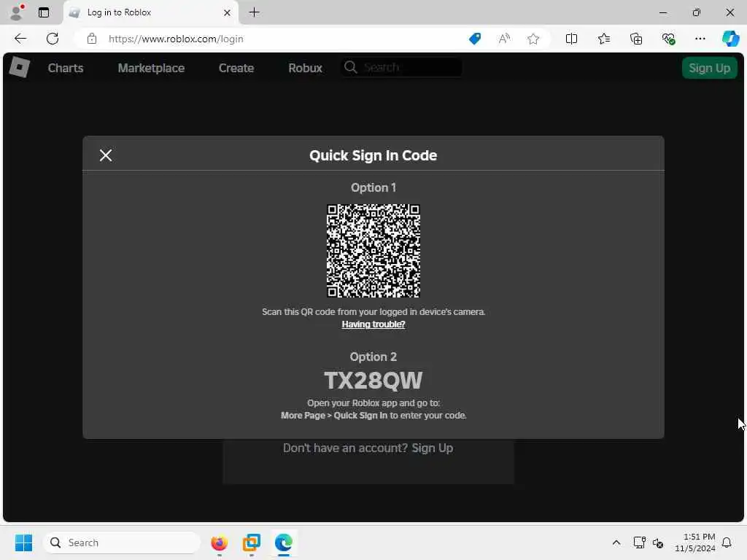
Task: Open the Marketplace page
Action: [x=151, y=68]
